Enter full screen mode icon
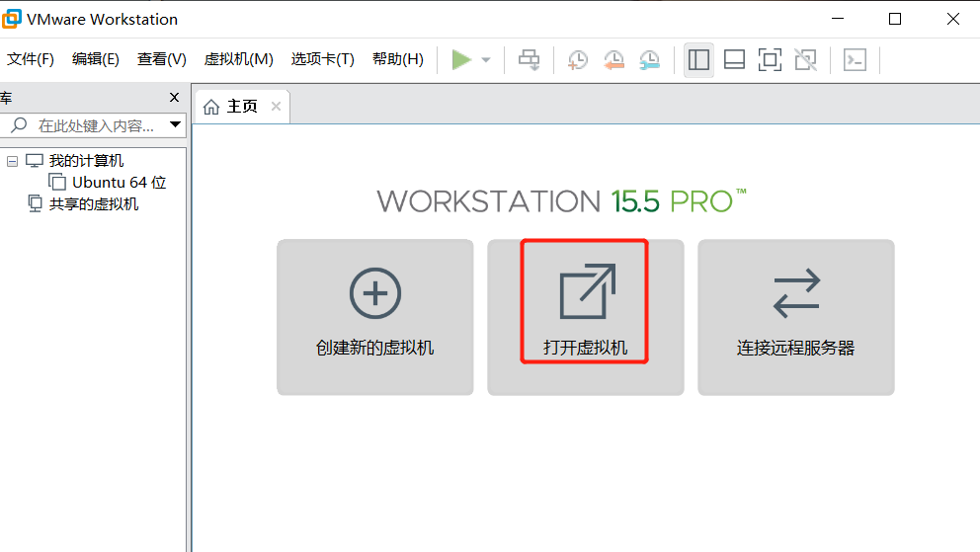The height and width of the screenshot is (552, 980). [770, 60]
